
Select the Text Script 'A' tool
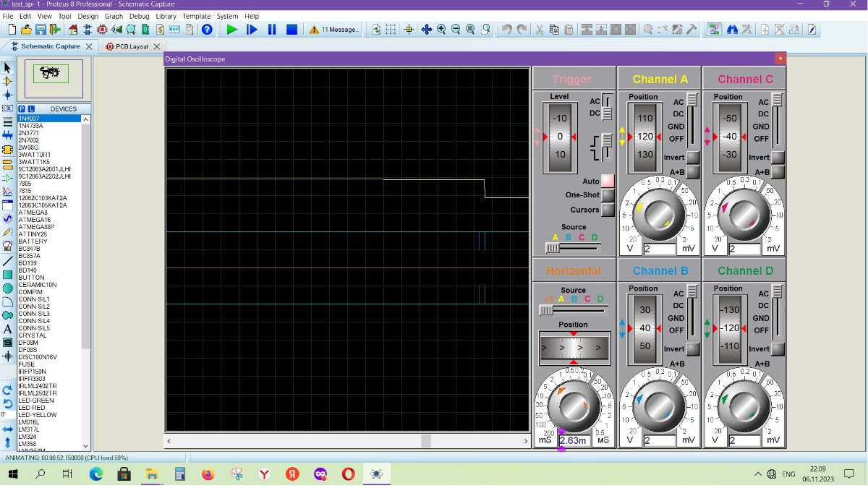[8, 329]
